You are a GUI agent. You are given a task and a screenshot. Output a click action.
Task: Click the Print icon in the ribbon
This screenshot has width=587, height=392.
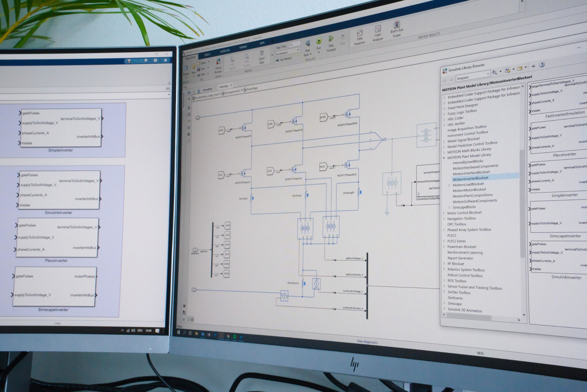(x=199, y=75)
